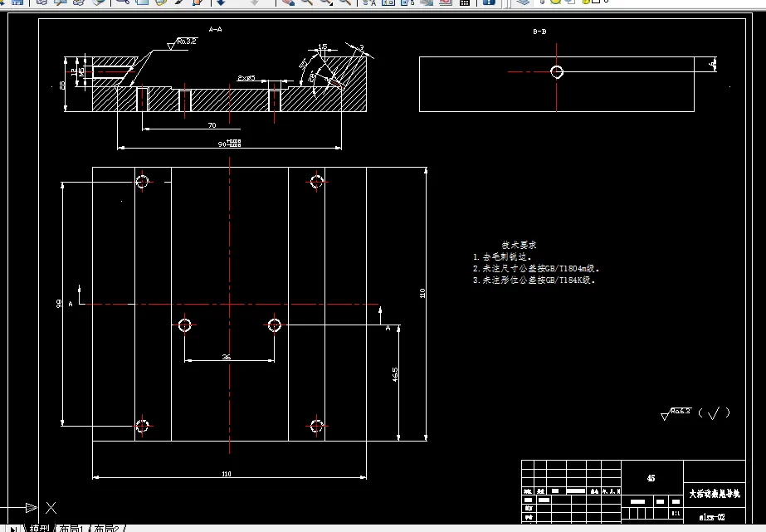Screen dimensions: 766x532
Task: Select the left A section cutting mark
Action: pyautogui.click(x=76, y=296)
